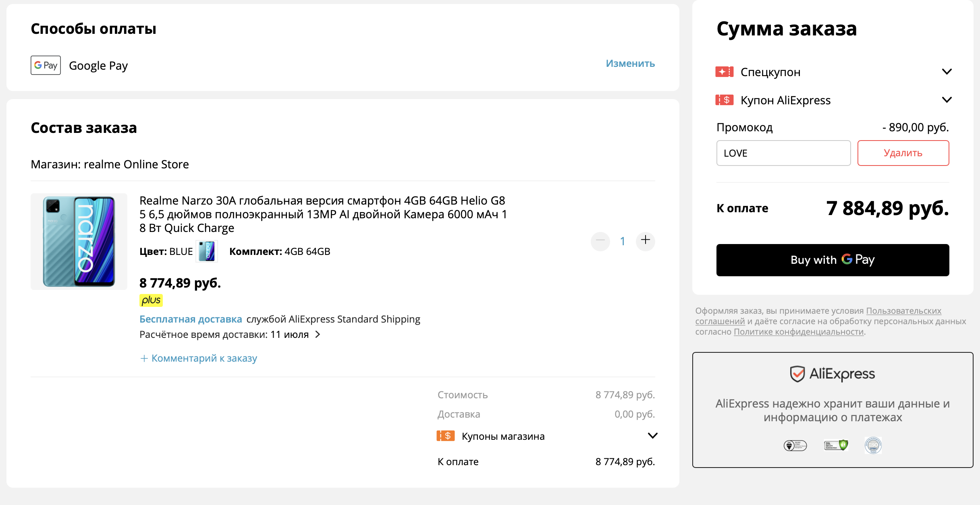The width and height of the screenshot is (980, 505).
Task: Click the ISO 27001 certification badge
Action: pos(873,445)
